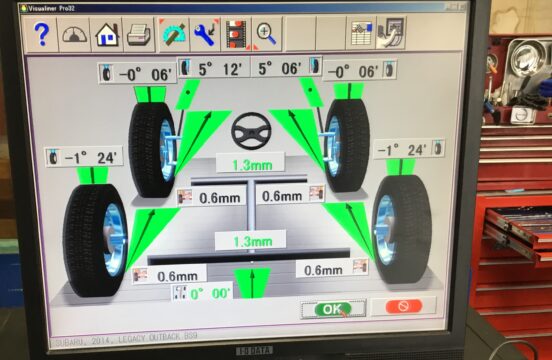Open help with the question mark icon
The height and width of the screenshot is (360, 552).
pyautogui.click(x=42, y=34)
